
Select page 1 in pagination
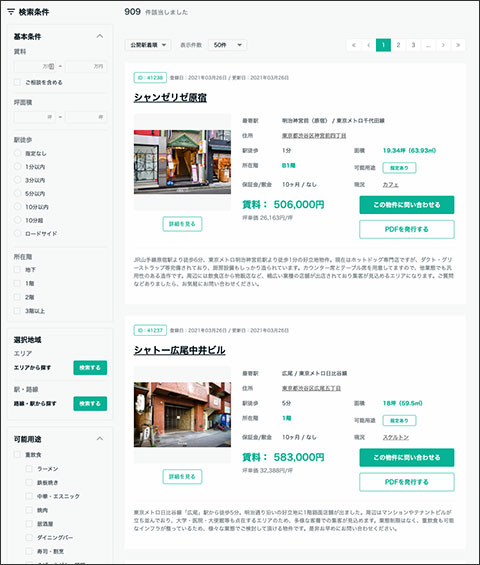point(383,45)
